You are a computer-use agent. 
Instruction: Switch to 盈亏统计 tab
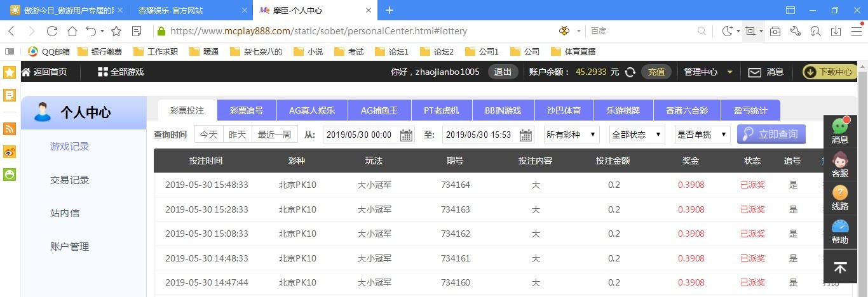(x=750, y=110)
